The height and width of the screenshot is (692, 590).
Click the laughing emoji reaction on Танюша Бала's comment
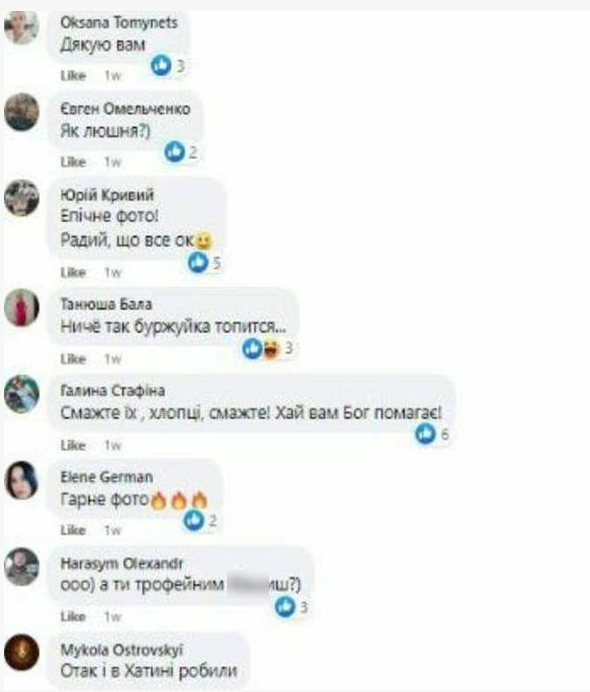pos(271,349)
